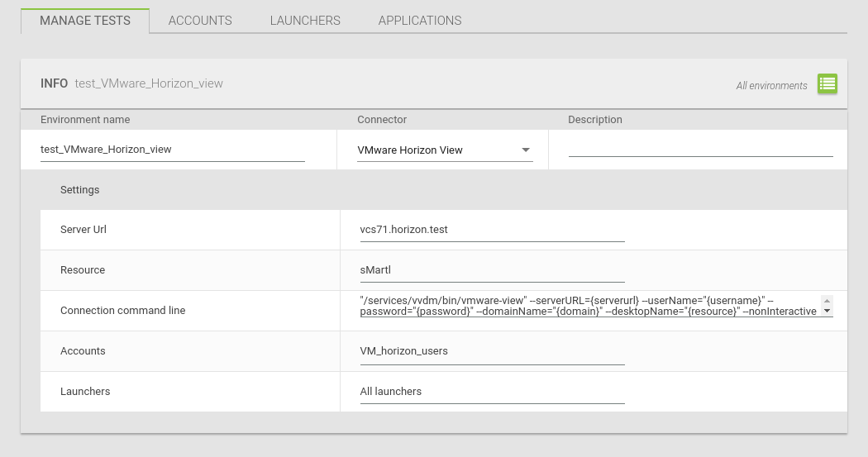
Task: Focus the empty Description field
Action: [700, 149]
